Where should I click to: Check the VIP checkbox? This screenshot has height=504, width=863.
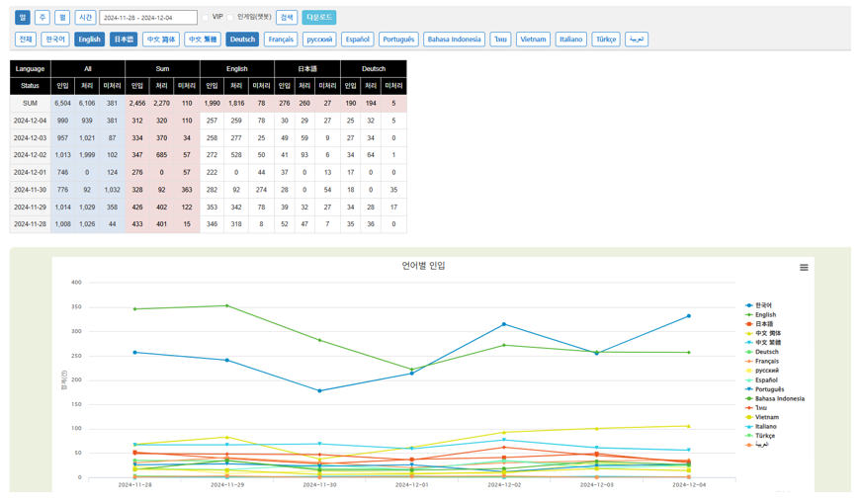206,18
